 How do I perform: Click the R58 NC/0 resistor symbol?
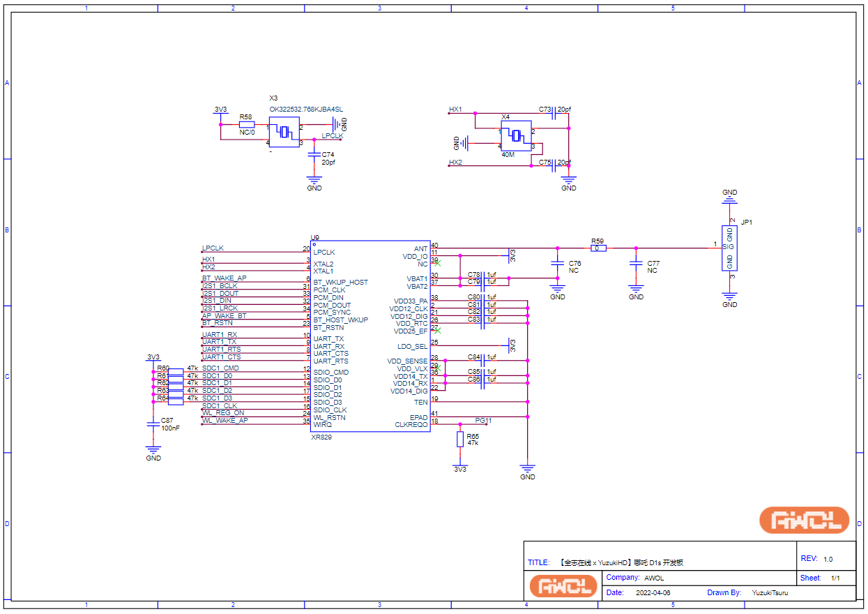(x=246, y=124)
